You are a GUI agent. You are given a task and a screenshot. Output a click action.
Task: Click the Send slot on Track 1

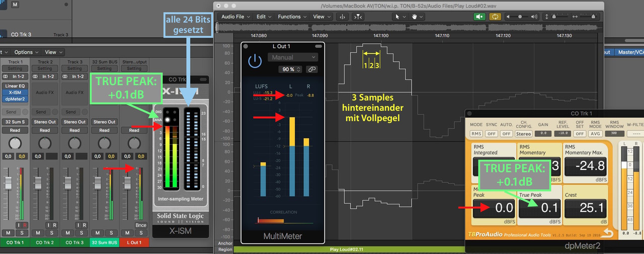(x=11, y=112)
